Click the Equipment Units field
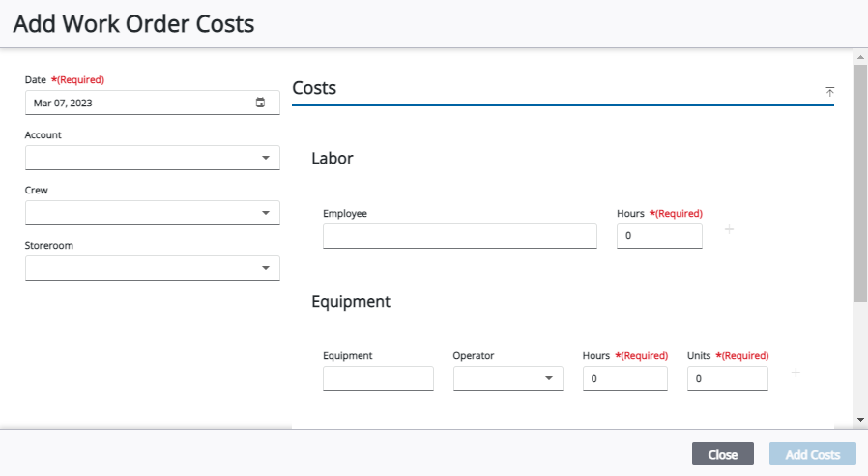868x476 pixels. tap(727, 378)
